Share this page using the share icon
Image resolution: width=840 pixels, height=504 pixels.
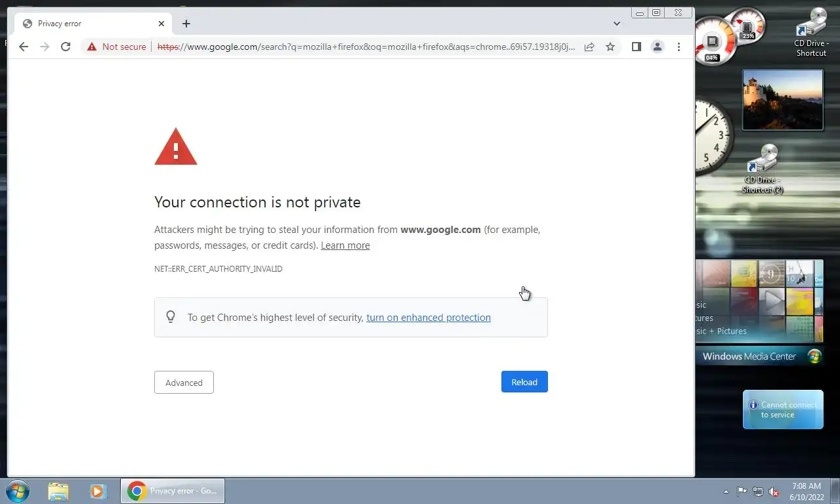click(x=589, y=47)
